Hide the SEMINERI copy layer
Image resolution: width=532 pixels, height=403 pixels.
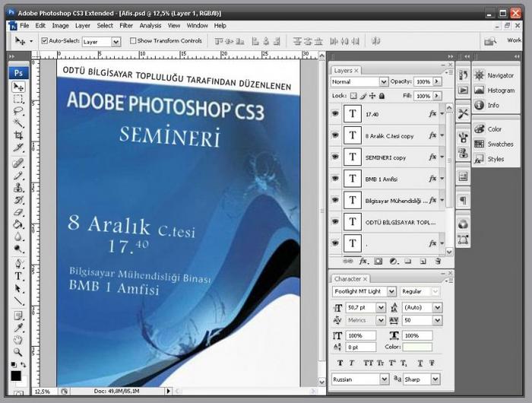pyautogui.click(x=335, y=157)
